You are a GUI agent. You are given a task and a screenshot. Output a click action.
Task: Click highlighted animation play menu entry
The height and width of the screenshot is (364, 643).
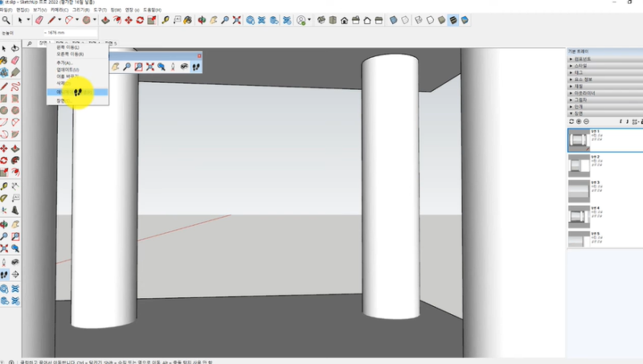[77, 92]
